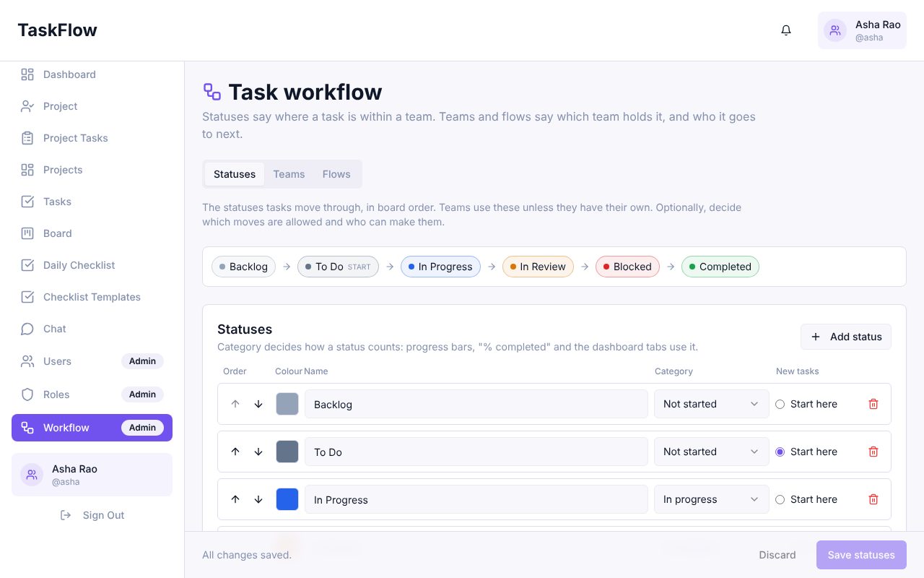Click the Project Tasks clipboard icon

(27, 138)
